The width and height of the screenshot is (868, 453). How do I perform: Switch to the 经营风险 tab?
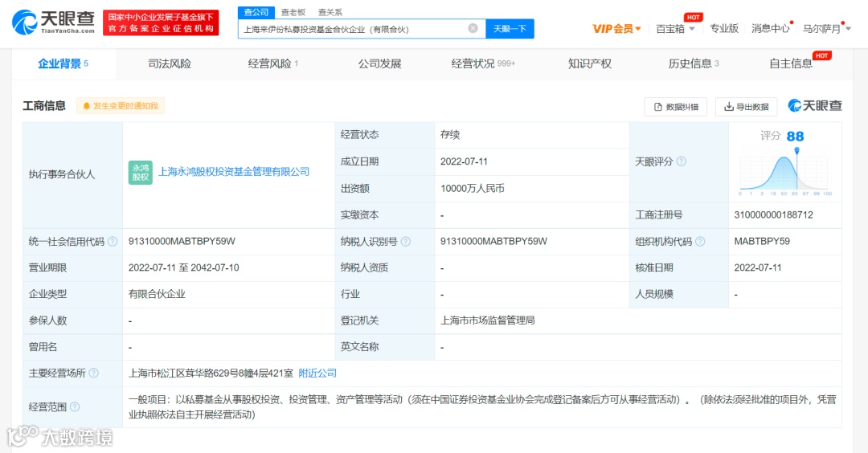click(x=272, y=63)
